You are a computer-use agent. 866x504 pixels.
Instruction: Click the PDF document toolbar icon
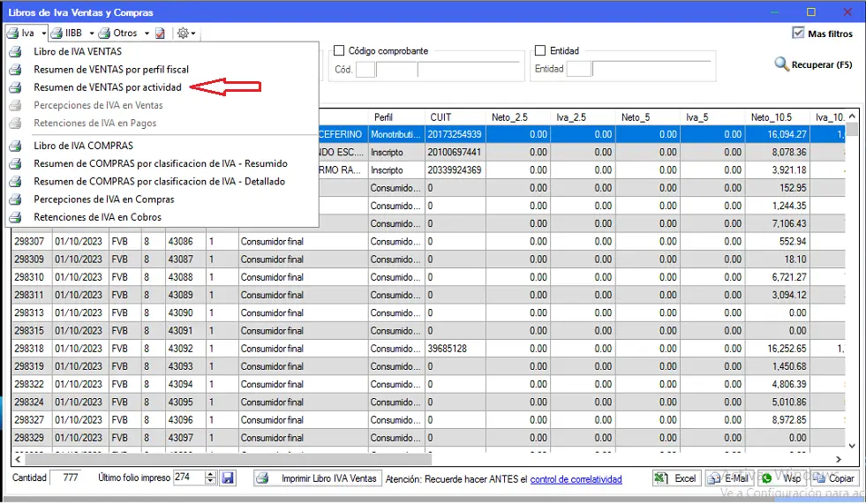pyautogui.click(x=160, y=34)
